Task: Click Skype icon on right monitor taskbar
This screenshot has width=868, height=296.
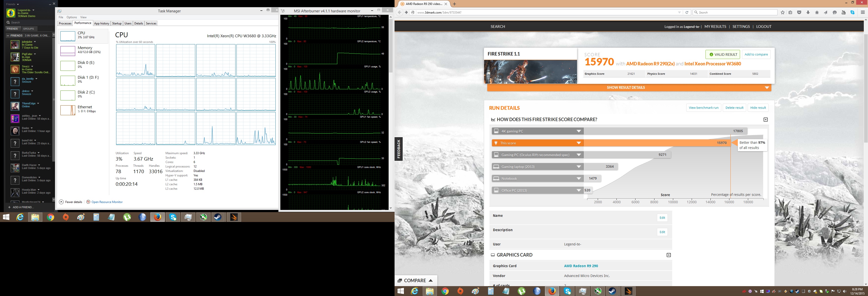Action: pyautogui.click(x=567, y=291)
